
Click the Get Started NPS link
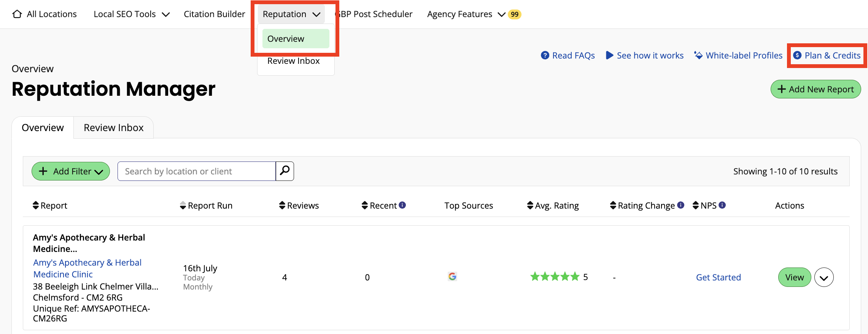click(x=718, y=277)
